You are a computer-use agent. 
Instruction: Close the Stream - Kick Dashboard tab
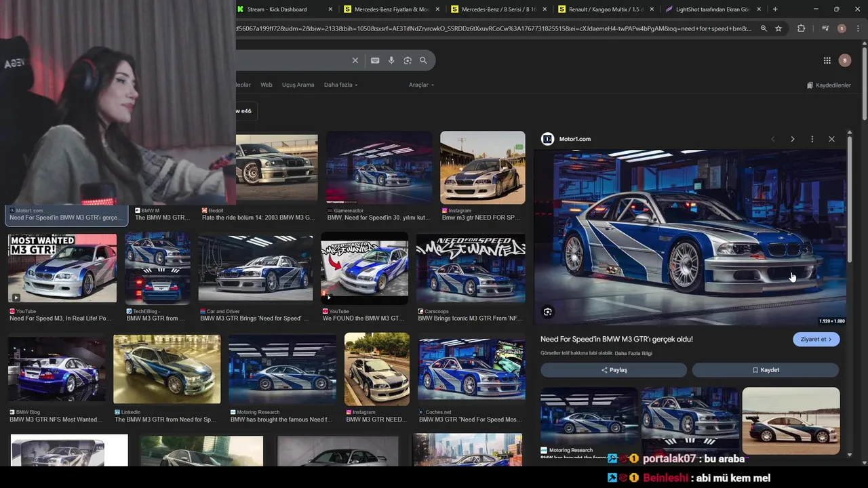[x=330, y=9]
